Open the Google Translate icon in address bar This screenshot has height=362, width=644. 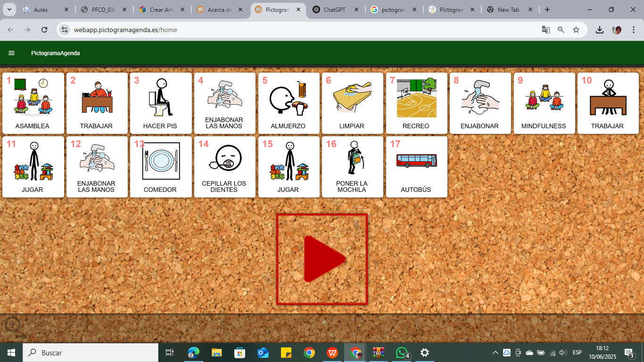point(545,29)
